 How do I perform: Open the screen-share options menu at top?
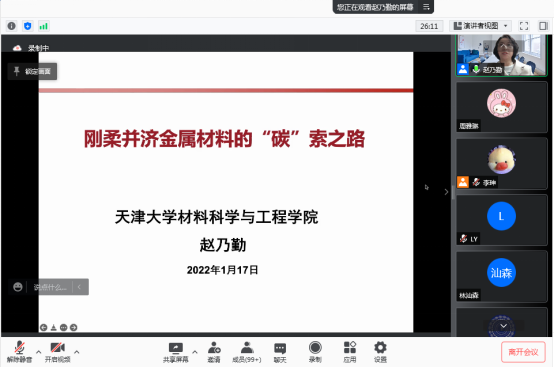click(426, 7)
